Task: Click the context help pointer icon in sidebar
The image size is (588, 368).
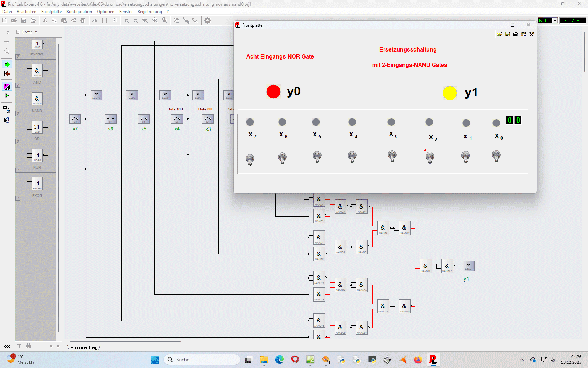Action: point(7,120)
